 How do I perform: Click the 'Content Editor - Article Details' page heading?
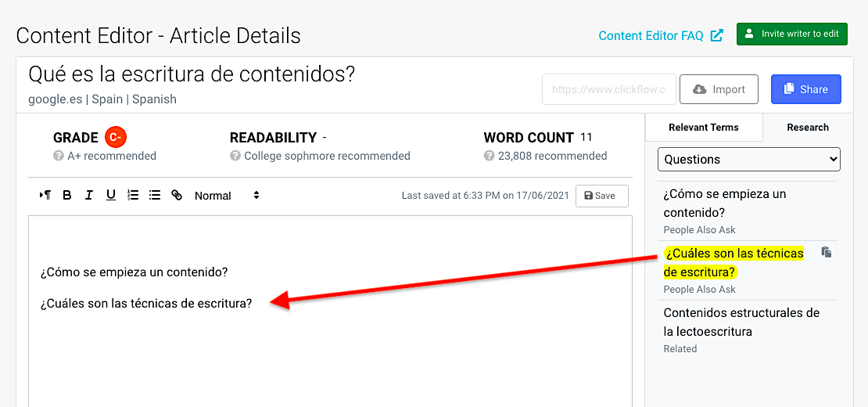(158, 35)
